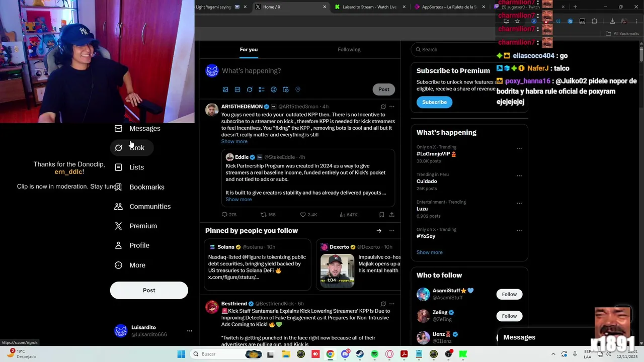Viewport: 644px width, 362px height.
Task: Open options for Luzu trend
Action: (x=519, y=204)
